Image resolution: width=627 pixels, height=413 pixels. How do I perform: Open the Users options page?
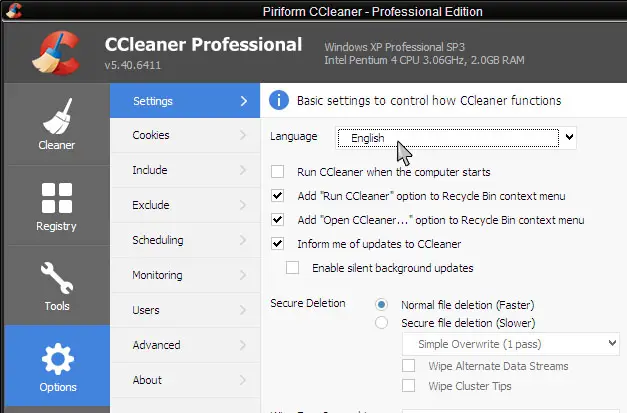(185, 310)
